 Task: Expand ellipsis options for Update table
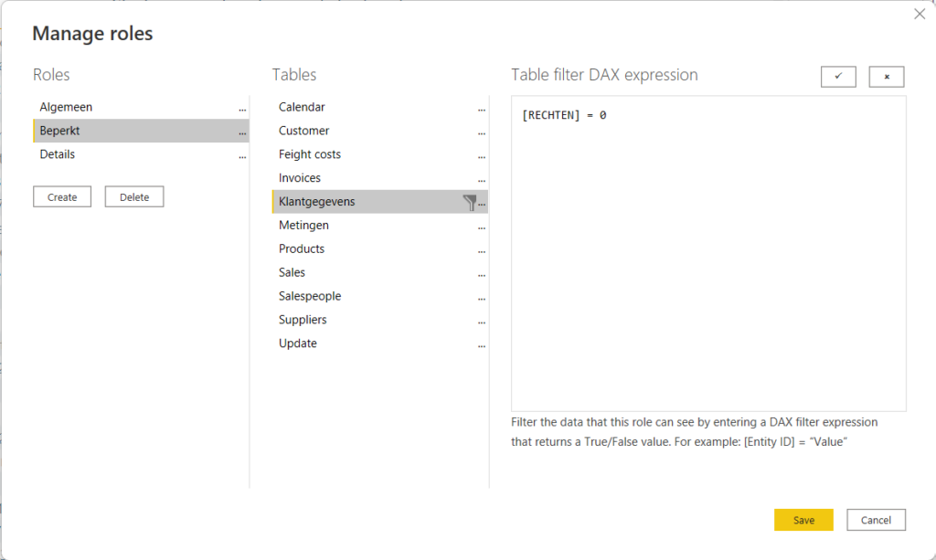(482, 344)
